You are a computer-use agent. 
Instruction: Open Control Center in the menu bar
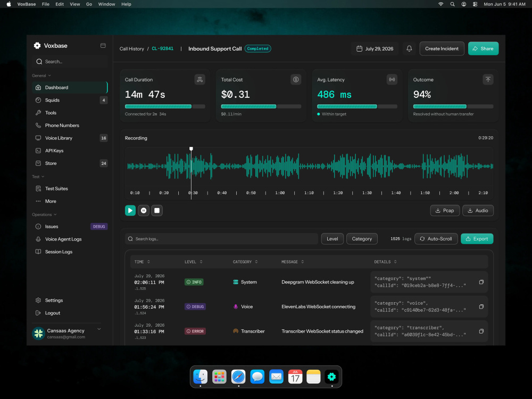click(x=475, y=4)
